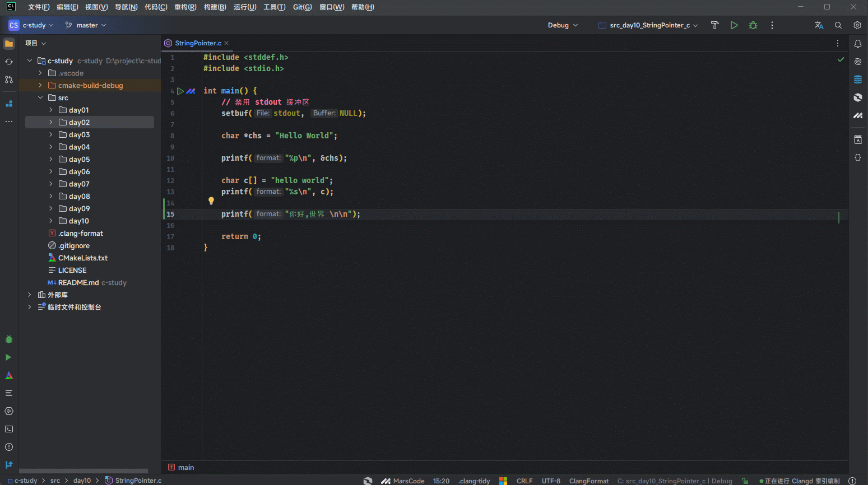
Task: Click the CRLF line separator indicator
Action: 524,481
